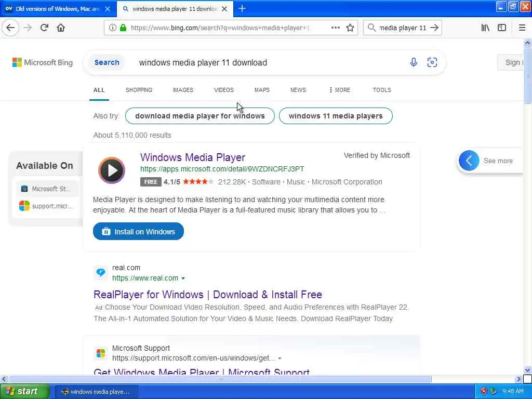This screenshot has width=532, height=399.
Task: Click the blue Search label in Bing box
Action: click(107, 62)
